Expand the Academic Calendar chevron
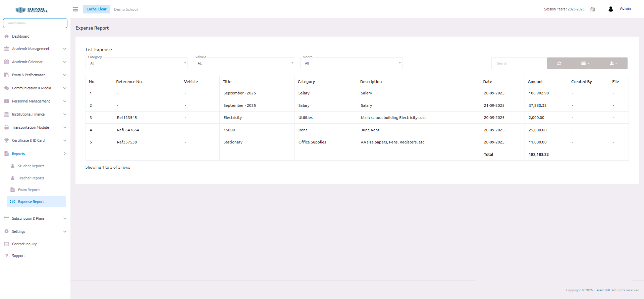644x299 pixels. (x=65, y=62)
